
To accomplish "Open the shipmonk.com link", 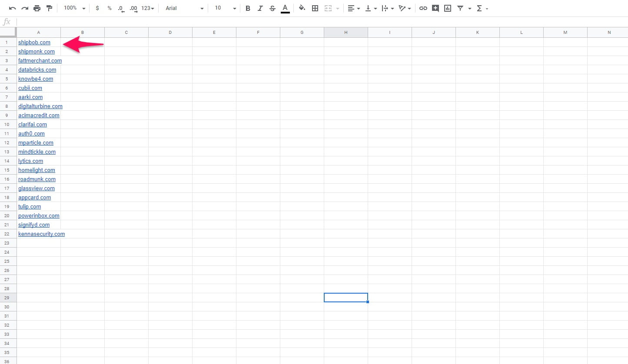I will tap(37, 51).
